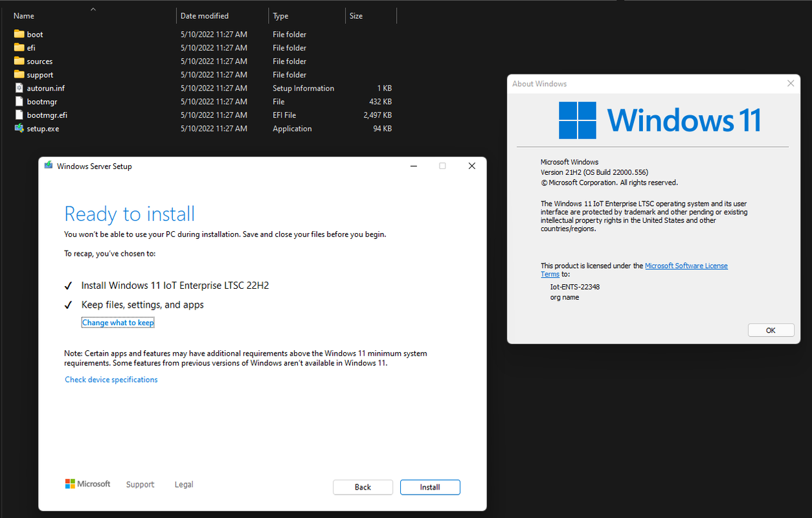This screenshot has height=518, width=812.
Task: Select the 'efi' folder name
Action: (x=31, y=48)
